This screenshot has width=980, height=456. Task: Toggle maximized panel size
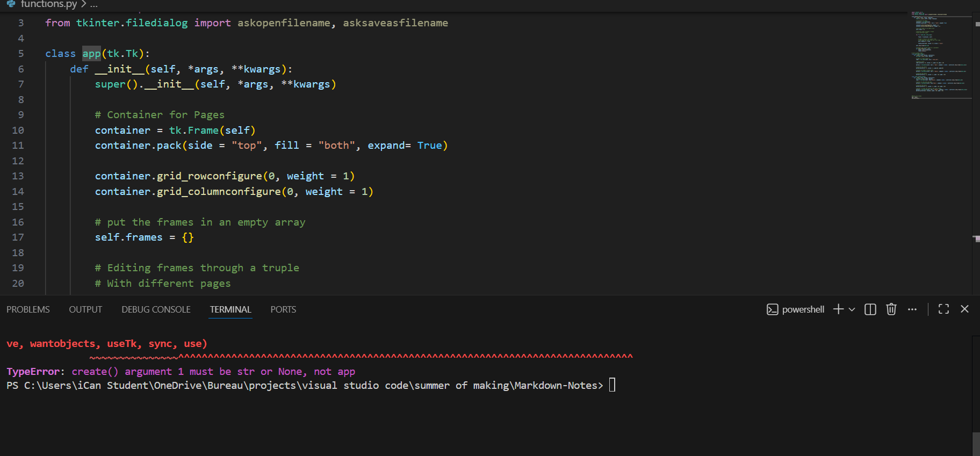click(943, 309)
